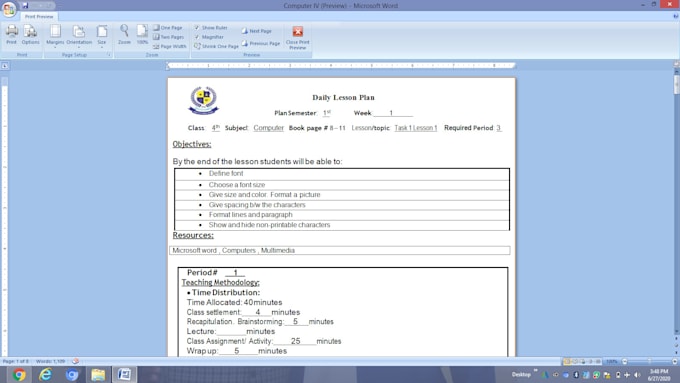This screenshot has width=680, height=383.
Task: Click Shrink One Page
Action: click(216, 46)
